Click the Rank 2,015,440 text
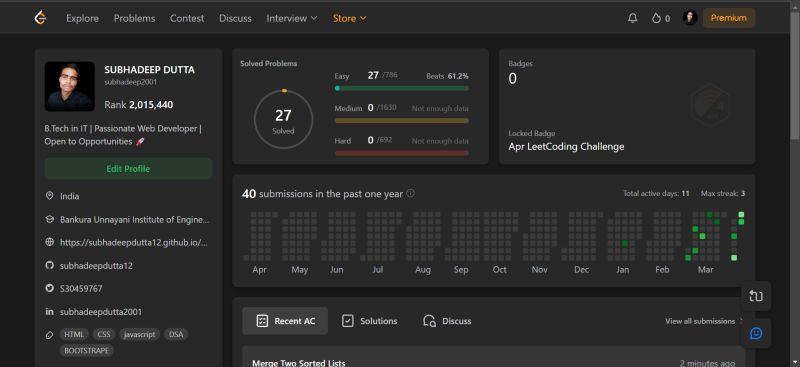The width and height of the screenshot is (800, 367). (139, 105)
